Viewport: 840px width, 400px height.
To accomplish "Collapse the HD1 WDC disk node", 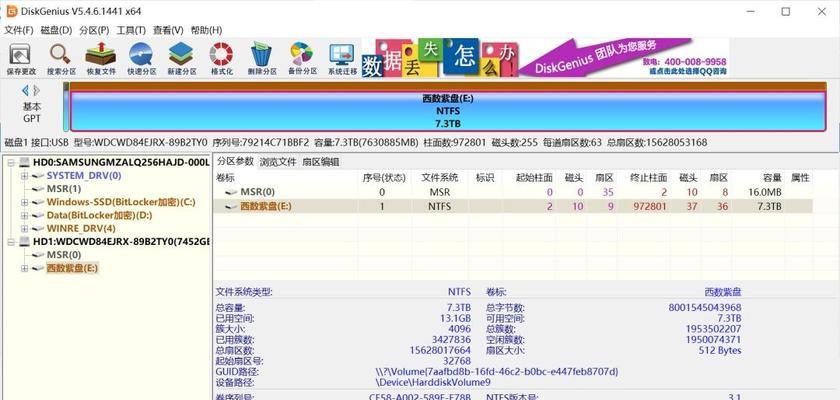I will click(x=11, y=241).
